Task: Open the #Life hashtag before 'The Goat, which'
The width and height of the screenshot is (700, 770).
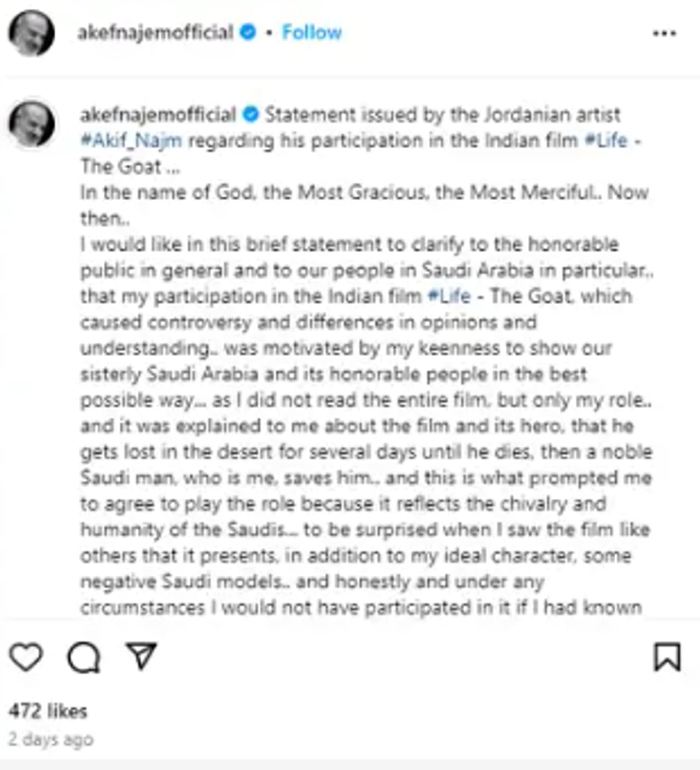Action: point(448,296)
